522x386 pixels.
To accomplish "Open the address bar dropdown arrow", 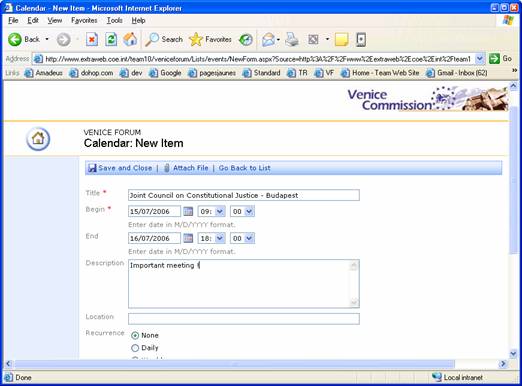I will tap(479, 59).
